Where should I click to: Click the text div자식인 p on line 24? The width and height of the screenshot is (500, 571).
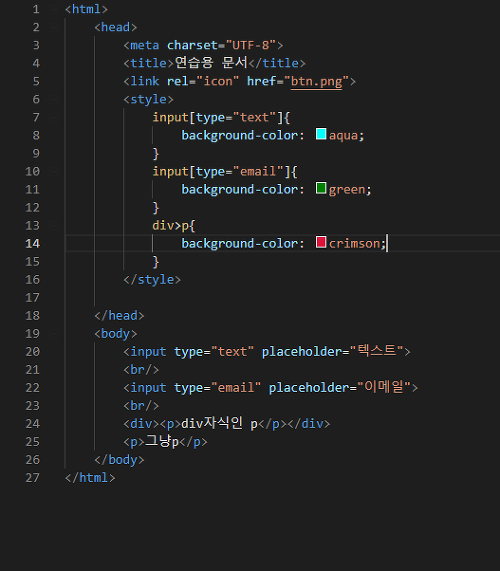(219, 423)
